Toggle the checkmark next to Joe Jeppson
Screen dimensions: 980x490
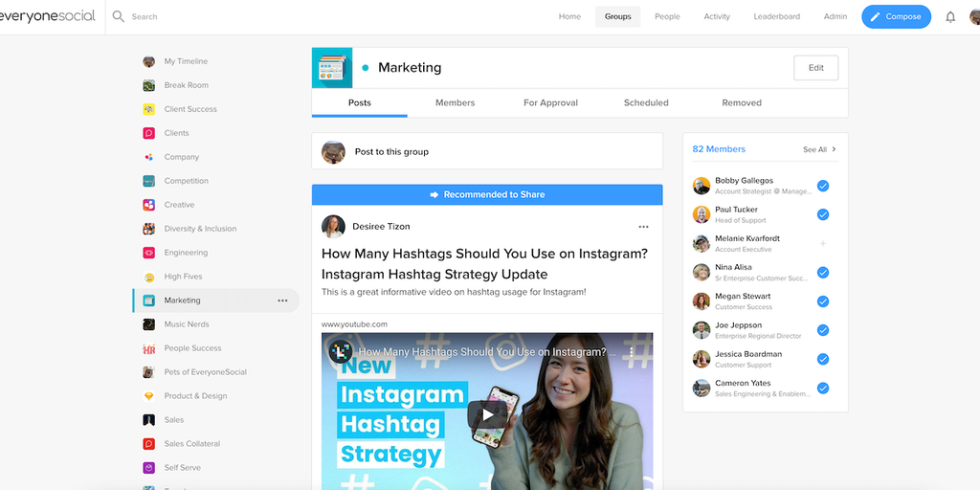click(x=823, y=330)
